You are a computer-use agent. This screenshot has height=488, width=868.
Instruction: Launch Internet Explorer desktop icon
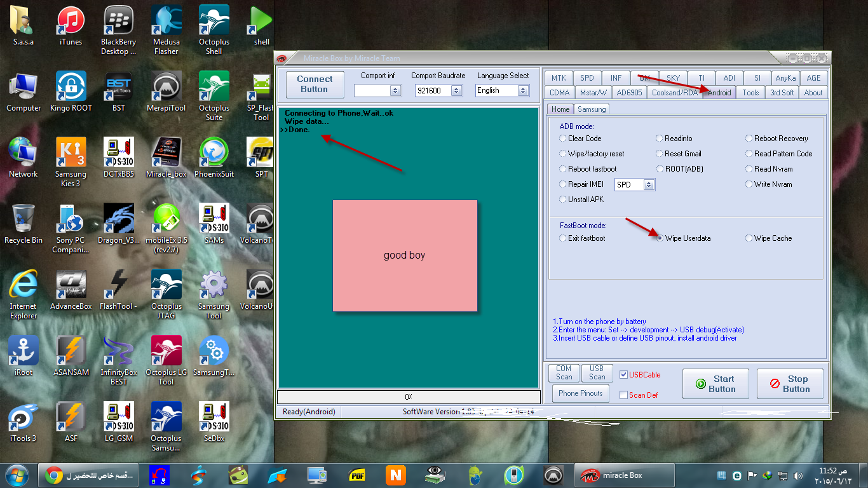[x=24, y=295]
